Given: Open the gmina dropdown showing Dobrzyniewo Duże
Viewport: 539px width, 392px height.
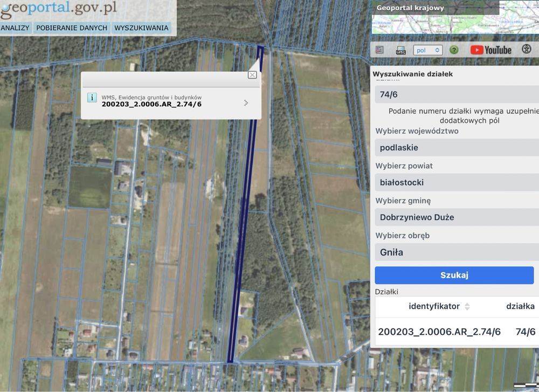Looking at the screenshot, I should (457, 217).
